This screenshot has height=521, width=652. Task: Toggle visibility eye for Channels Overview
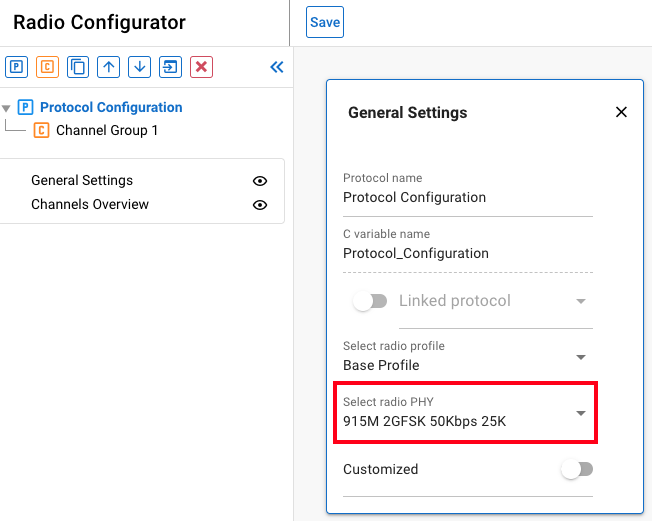click(260, 205)
